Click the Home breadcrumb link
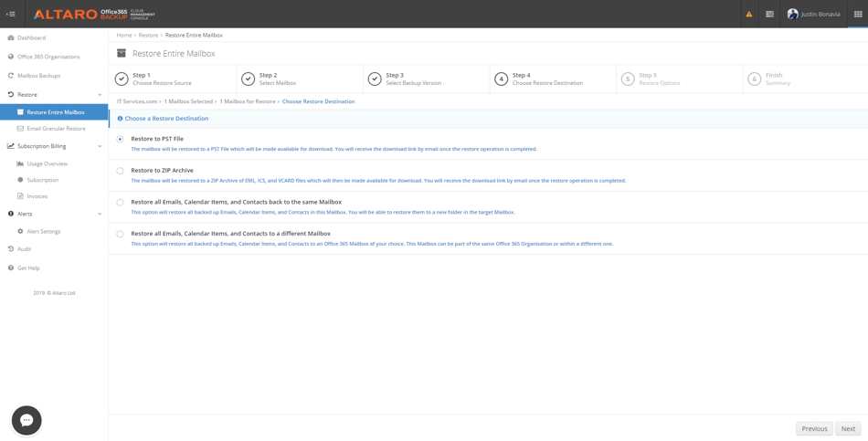Image resolution: width=868 pixels, height=441 pixels. point(123,35)
